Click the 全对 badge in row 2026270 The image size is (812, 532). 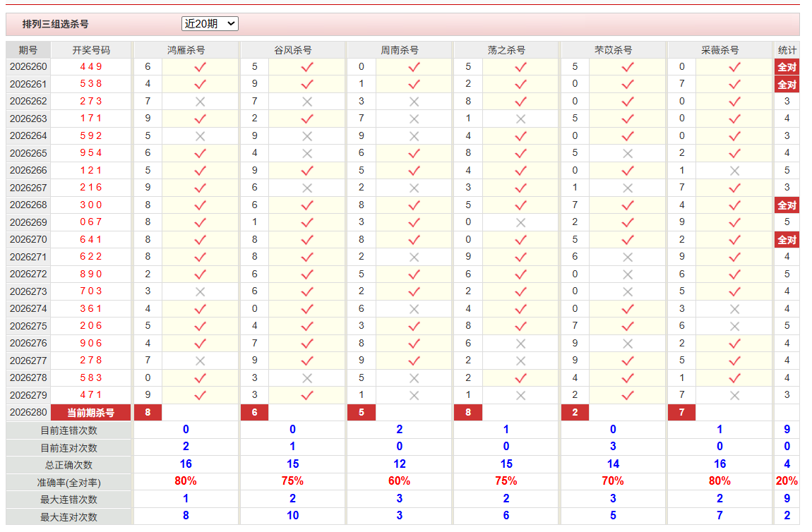(x=787, y=240)
